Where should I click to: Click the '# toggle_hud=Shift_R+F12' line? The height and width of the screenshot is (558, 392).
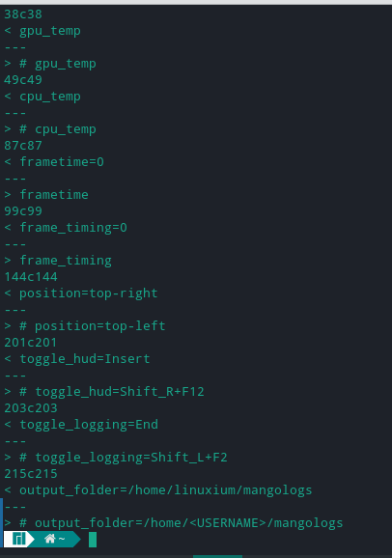[x=104, y=391]
